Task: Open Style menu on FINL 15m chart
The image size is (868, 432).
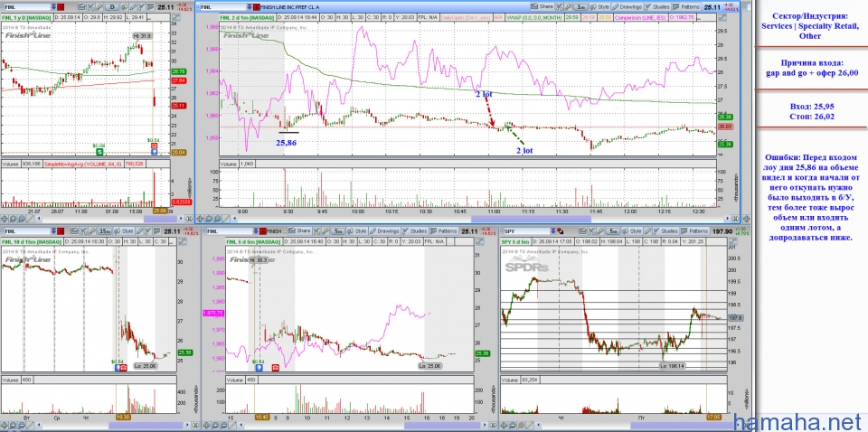Action: [124, 231]
